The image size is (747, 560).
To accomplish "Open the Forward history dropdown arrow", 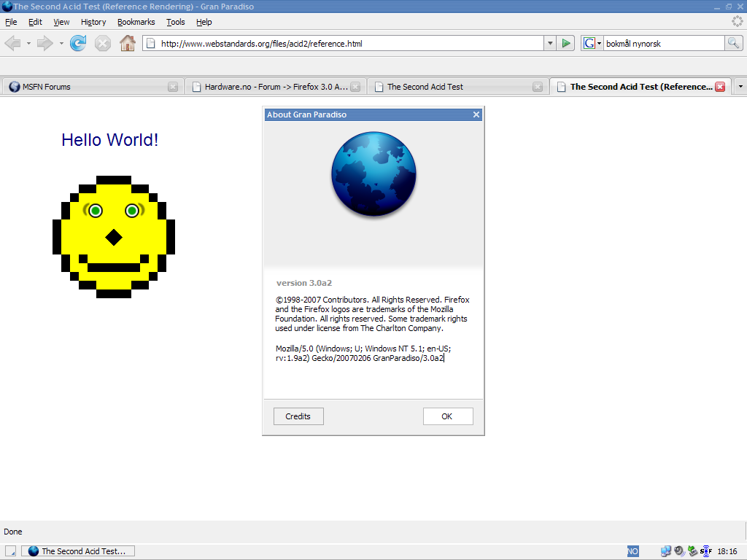I will (61, 43).
